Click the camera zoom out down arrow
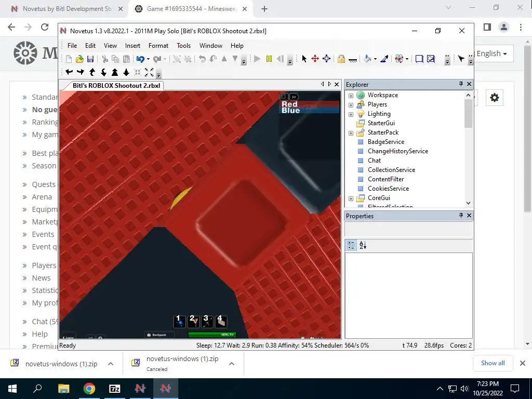 point(126,72)
